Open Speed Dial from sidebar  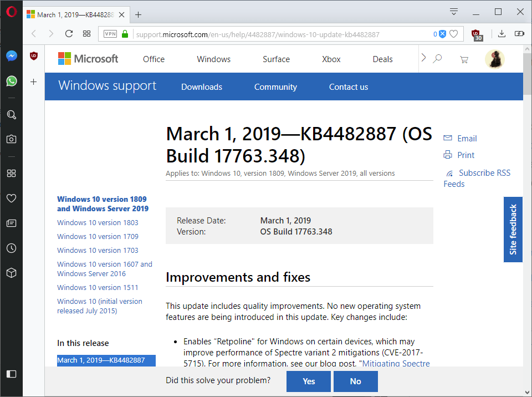pos(11,174)
